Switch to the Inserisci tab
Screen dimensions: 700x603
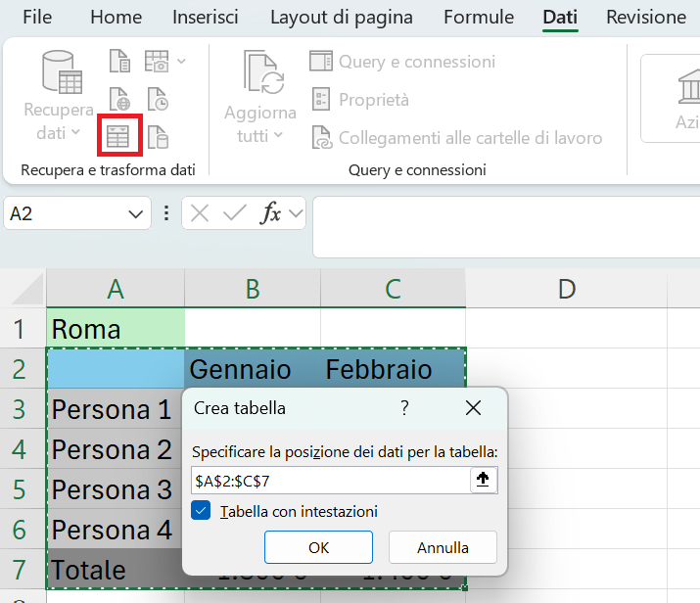click(206, 18)
